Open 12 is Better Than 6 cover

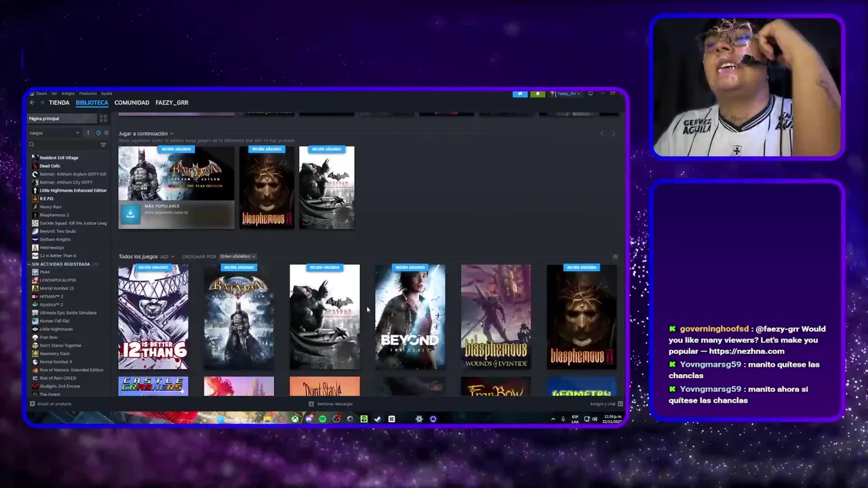click(153, 317)
